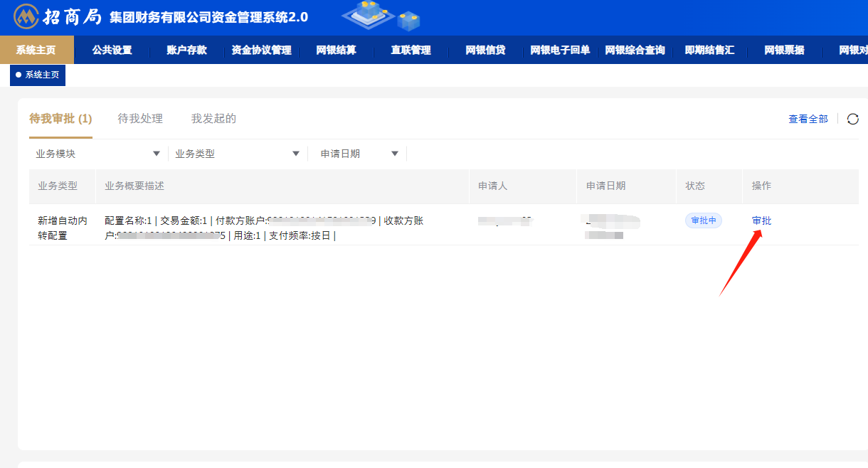Viewport: 868px width, 468px height.
Task: Select the 系统主页 breadcrumb tab
Action: [x=38, y=75]
